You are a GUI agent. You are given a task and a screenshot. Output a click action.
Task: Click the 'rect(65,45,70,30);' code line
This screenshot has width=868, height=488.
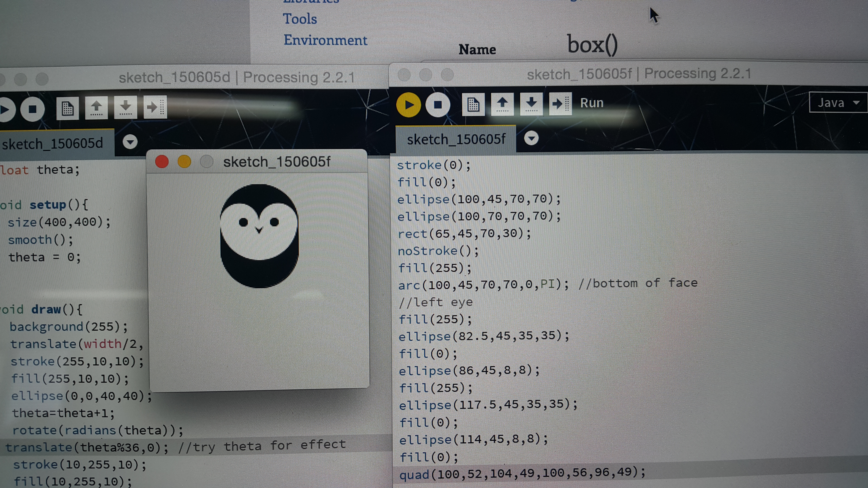click(x=464, y=233)
